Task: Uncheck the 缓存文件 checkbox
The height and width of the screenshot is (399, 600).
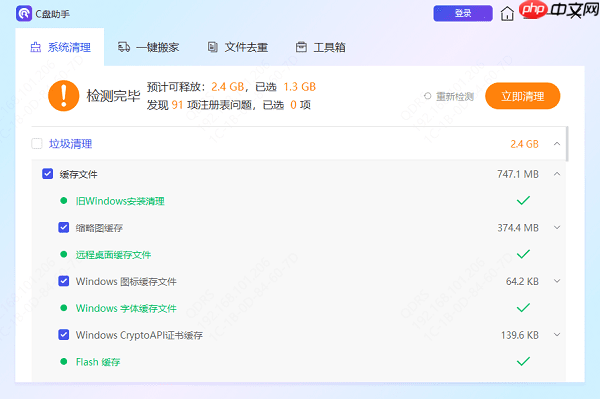Action: point(47,174)
